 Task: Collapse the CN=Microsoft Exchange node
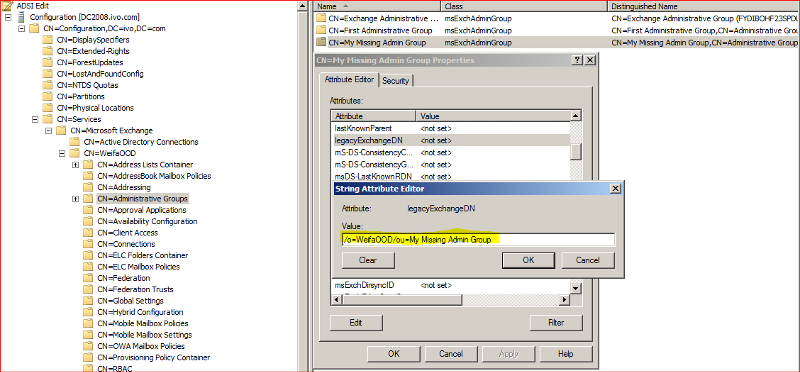pos(49,131)
